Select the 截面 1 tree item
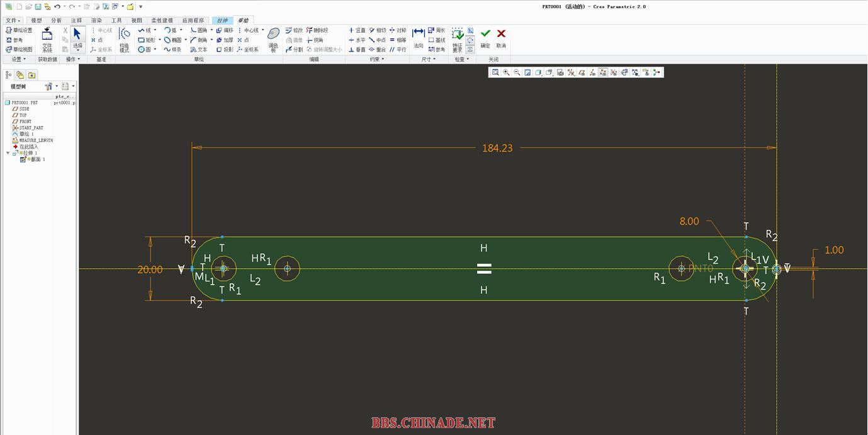Image resolution: width=868 pixels, height=435 pixels. (x=33, y=159)
